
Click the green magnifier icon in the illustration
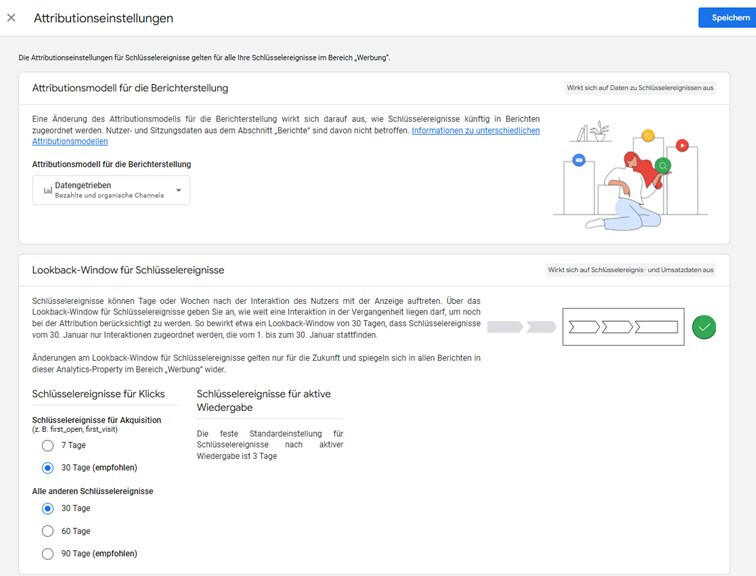[663, 166]
